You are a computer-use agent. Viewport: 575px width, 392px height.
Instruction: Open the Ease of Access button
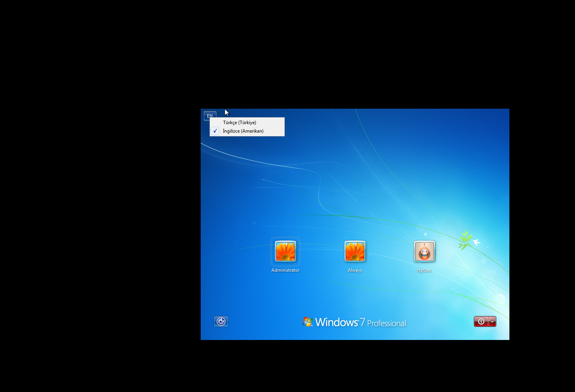tap(221, 321)
